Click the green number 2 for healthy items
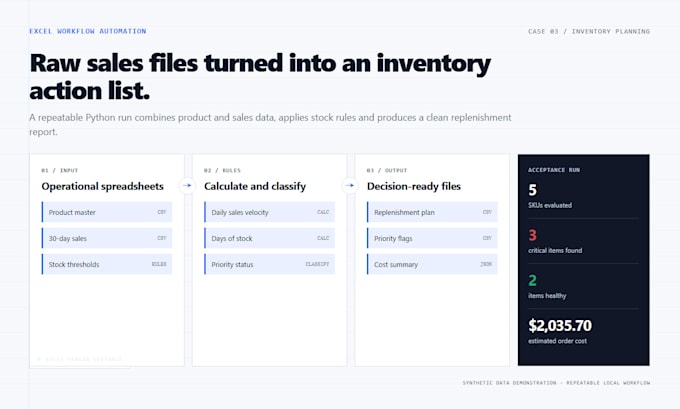 point(533,280)
